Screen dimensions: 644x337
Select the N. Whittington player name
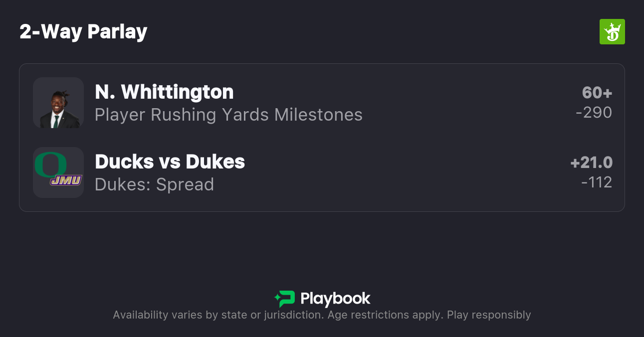coord(164,92)
